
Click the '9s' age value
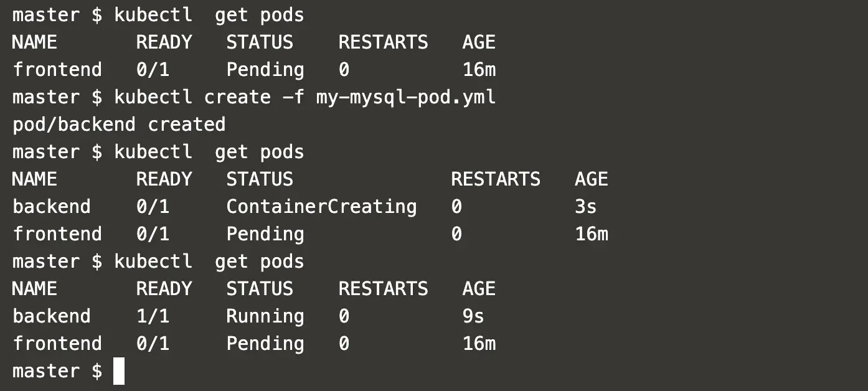tap(473, 316)
